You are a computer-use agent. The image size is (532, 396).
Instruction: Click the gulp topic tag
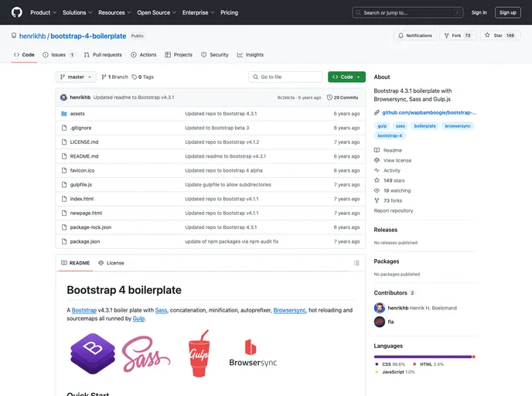click(x=382, y=126)
